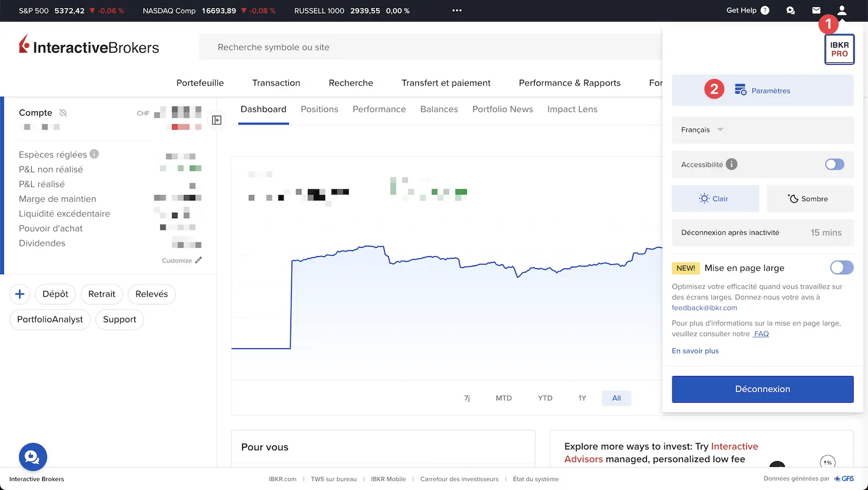Screen dimensions: 868x490
Task: Select the MTD chart range
Action: pos(503,398)
